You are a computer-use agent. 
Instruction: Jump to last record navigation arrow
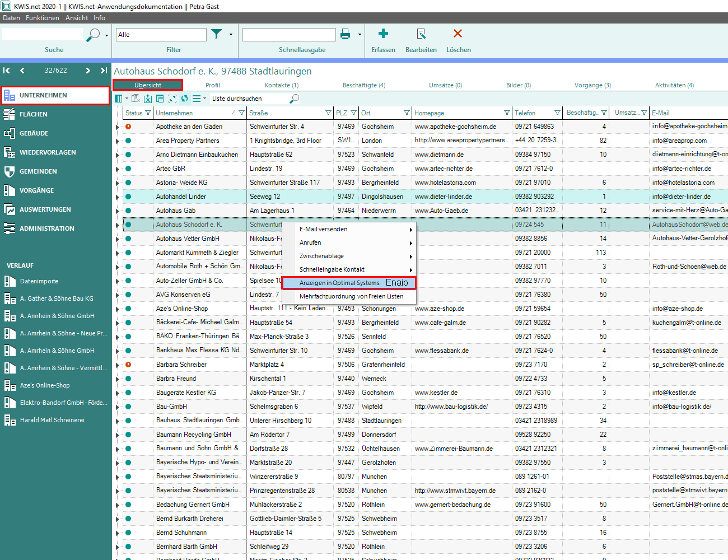(x=104, y=71)
